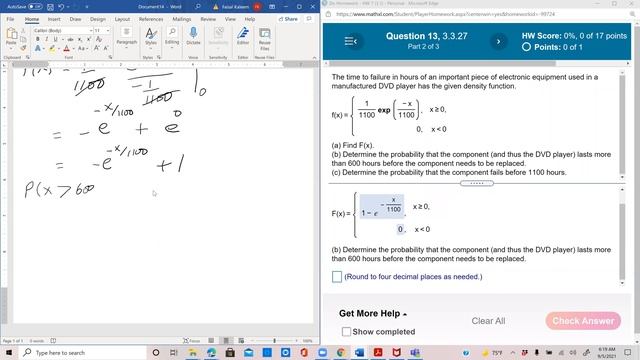Toggle Underline formatting
The height and width of the screenshot is (360, 640).
coord(55,39)
